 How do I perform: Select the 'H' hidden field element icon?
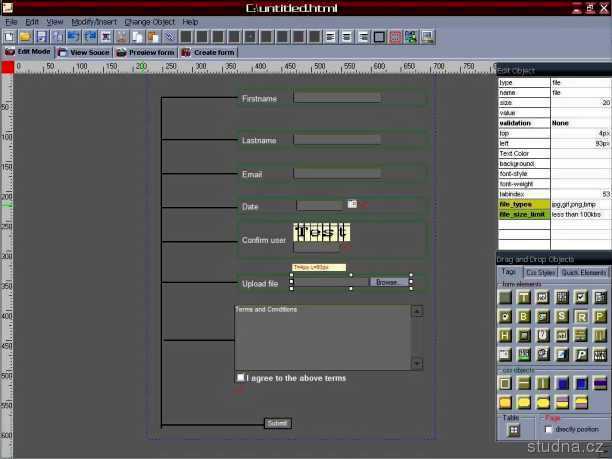505,336
